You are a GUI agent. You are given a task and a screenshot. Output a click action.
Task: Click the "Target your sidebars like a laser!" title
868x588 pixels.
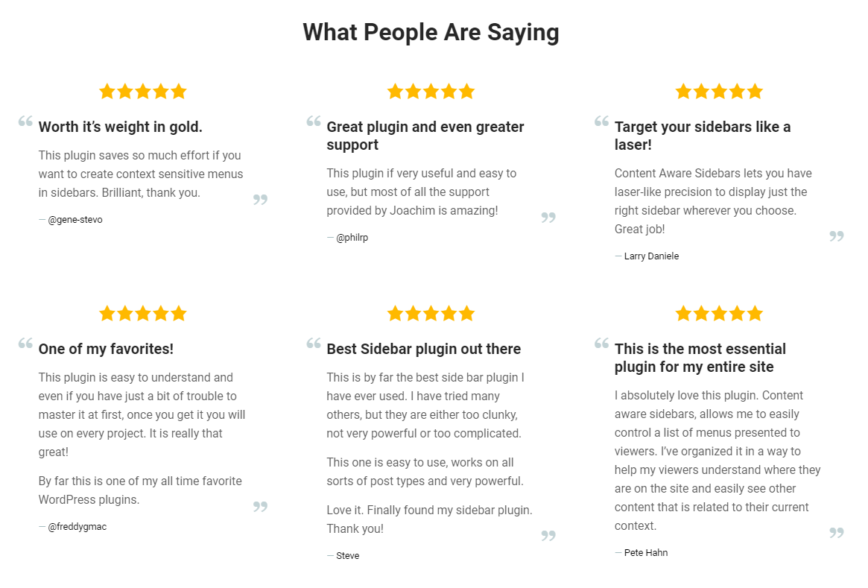point(703,136)
